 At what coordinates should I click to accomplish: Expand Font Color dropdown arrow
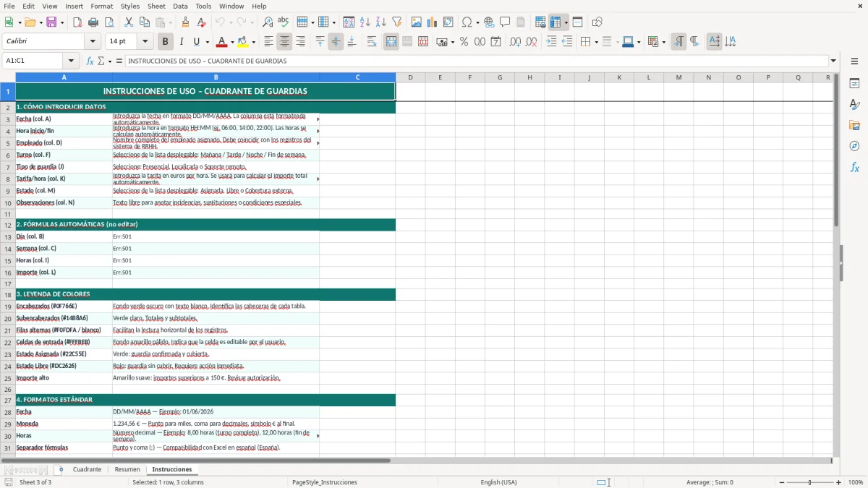(232, 42)
